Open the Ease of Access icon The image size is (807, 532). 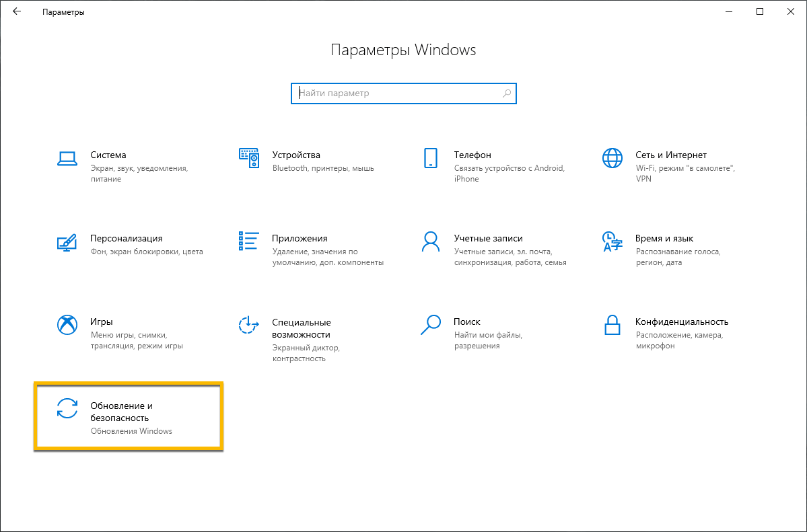[x=248, y=325]
